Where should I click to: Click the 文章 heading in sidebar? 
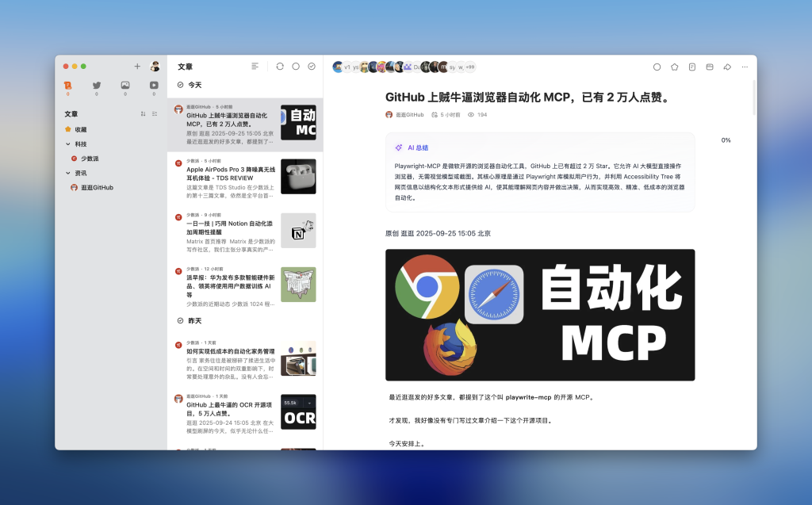click(71, 114)
